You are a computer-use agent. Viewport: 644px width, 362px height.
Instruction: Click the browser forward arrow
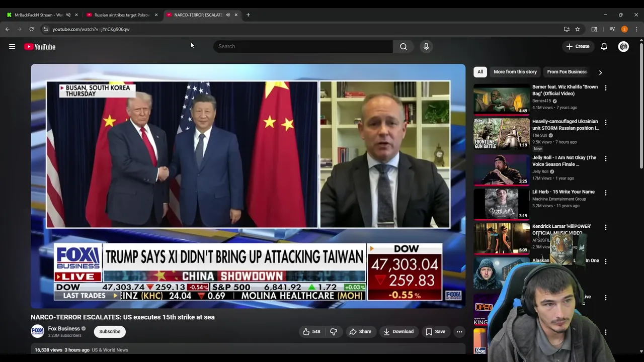point(20,29)
